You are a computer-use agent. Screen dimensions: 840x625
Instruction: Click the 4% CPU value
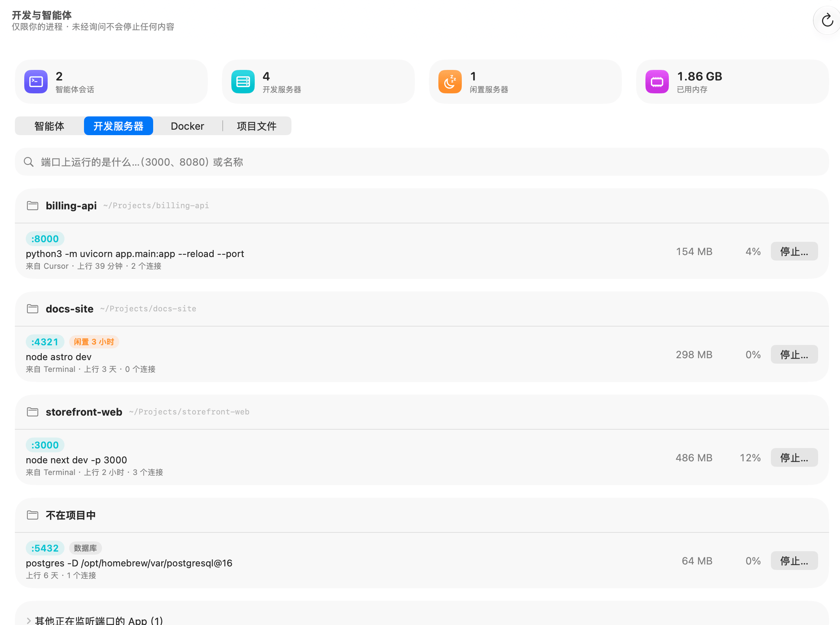753,251
